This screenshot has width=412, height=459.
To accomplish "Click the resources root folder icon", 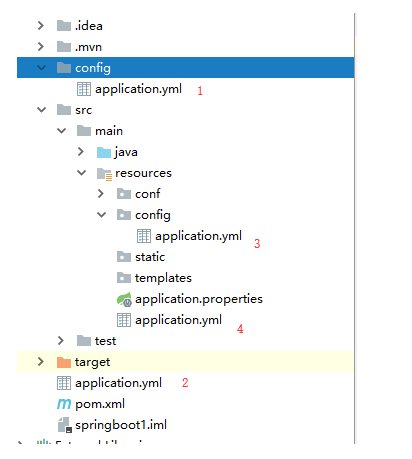I will [104, 174].
